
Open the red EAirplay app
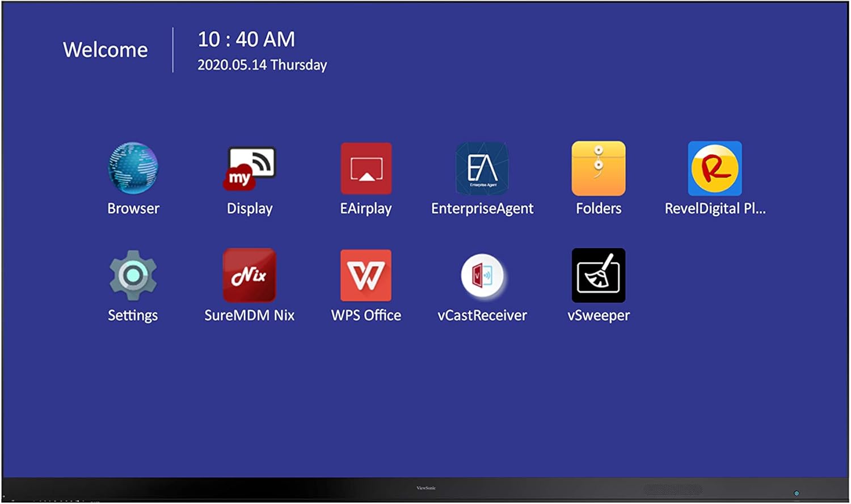366,168
